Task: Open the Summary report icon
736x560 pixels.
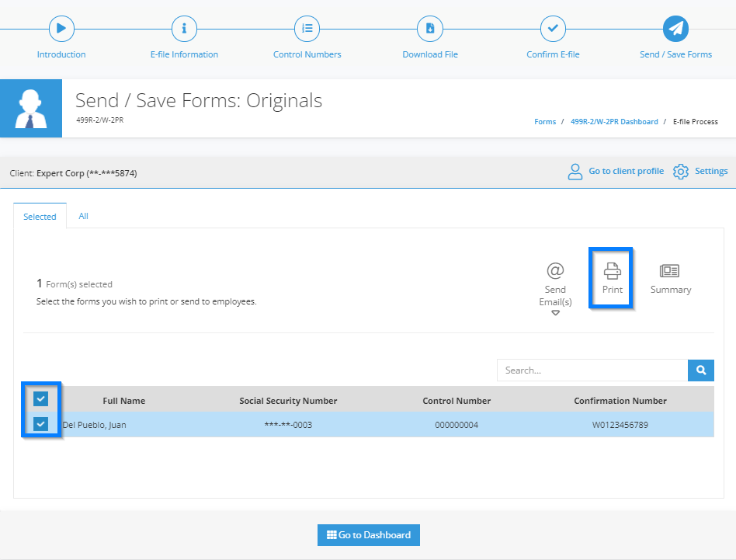Action: (669, 271)
